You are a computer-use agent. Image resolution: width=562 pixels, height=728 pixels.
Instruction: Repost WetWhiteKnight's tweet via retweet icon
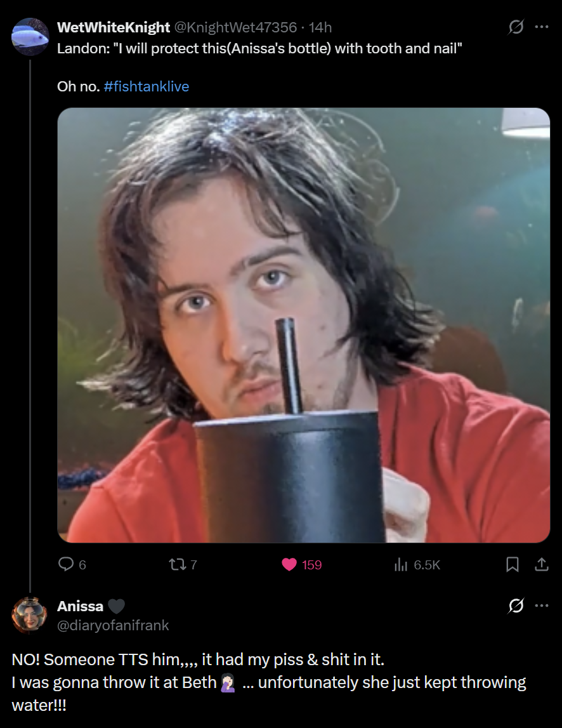tap(177, 564)
